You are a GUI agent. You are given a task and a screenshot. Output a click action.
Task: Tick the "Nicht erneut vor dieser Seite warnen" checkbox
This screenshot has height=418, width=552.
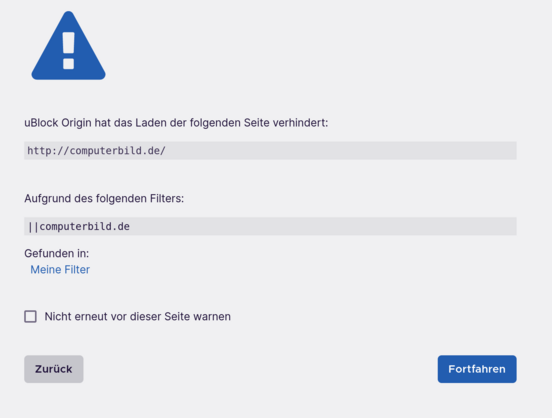tap(30, 316)
